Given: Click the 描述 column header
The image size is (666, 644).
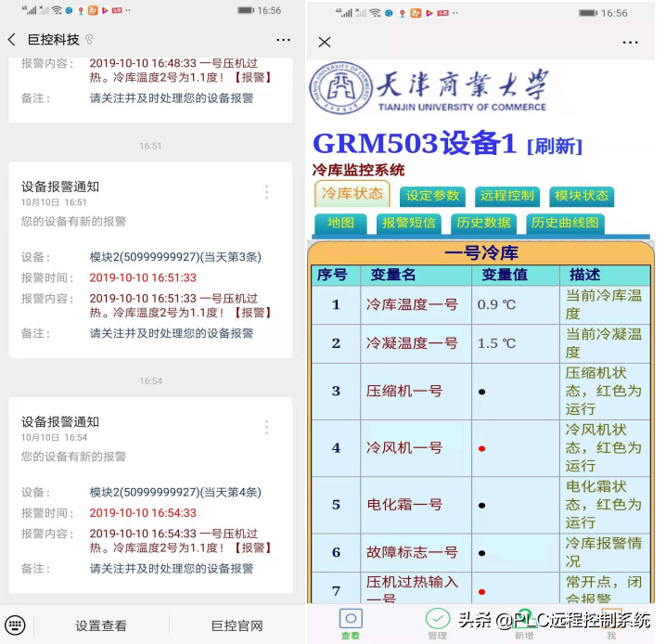Looking at the screenshot, I should click(584, 275).
